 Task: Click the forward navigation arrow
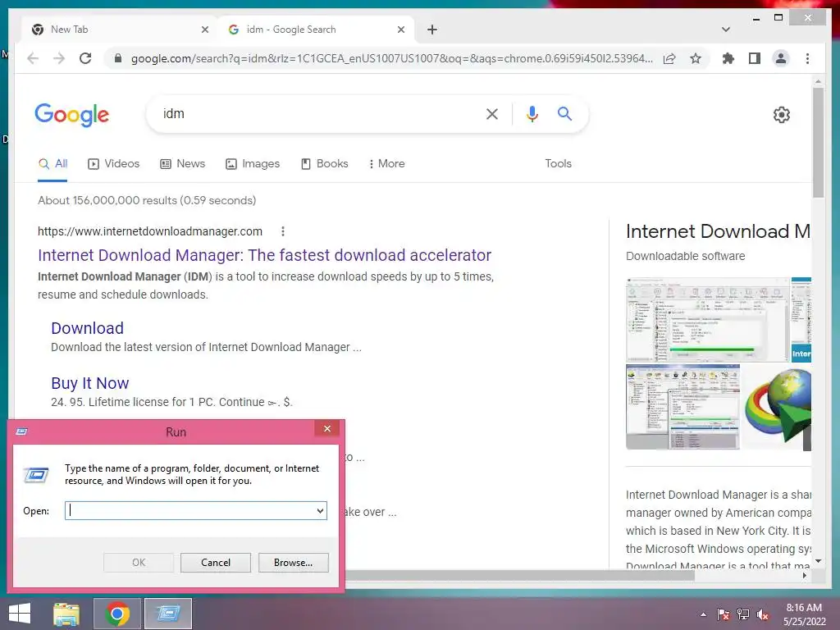(59, 58)
